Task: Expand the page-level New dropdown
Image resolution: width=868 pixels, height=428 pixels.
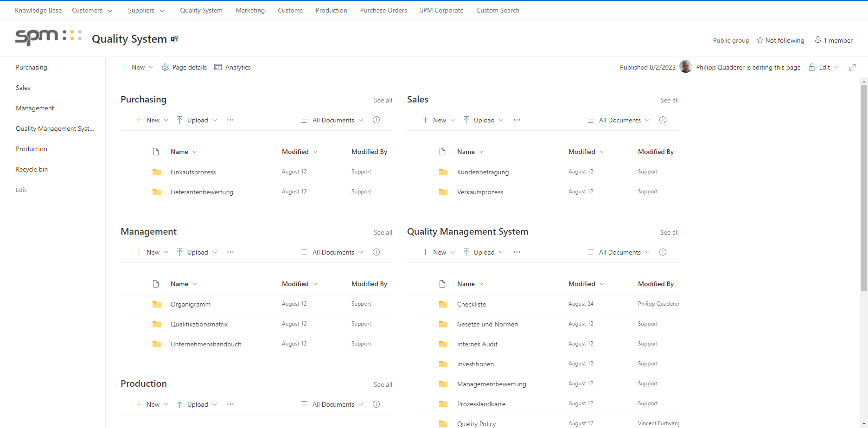Action: 151,67
